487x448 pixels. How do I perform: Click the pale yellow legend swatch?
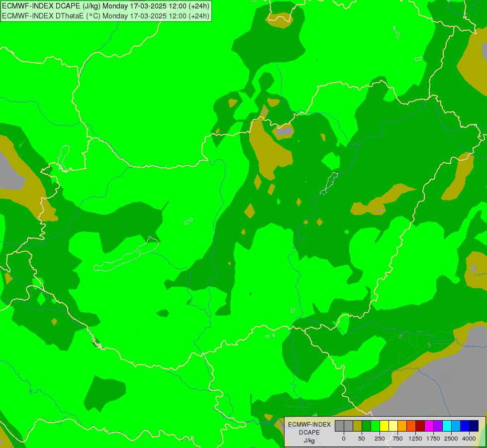pos(393,426)
